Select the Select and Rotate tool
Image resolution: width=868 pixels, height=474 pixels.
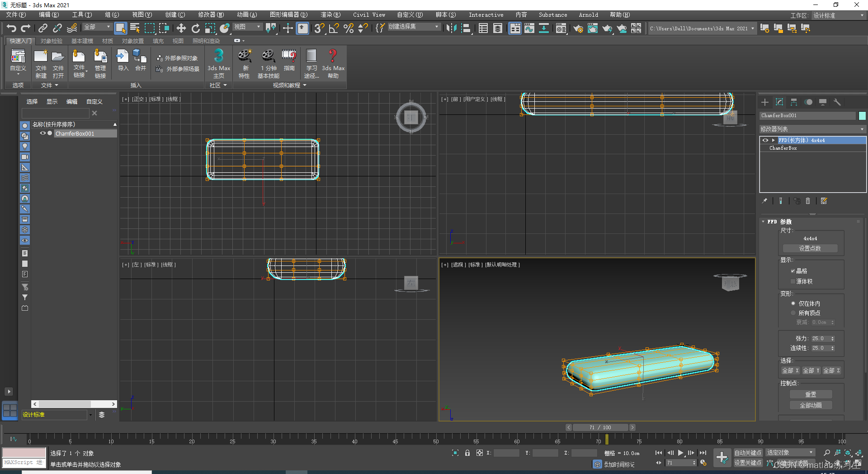pos(195,28)
